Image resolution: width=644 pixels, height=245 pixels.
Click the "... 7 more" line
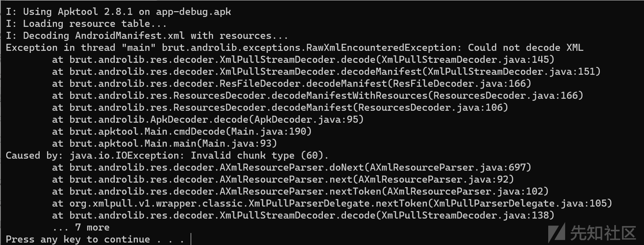coord(81,227)
